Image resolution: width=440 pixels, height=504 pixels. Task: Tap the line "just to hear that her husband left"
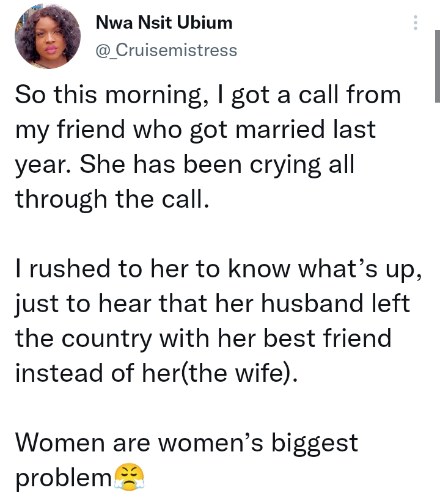pyautogui.click(x=212, y=304)
